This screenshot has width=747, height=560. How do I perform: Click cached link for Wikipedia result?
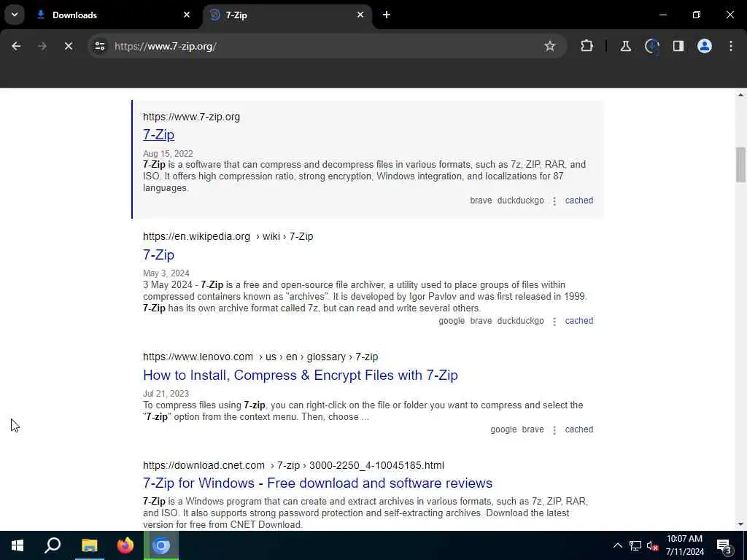[x=578, y=321]
